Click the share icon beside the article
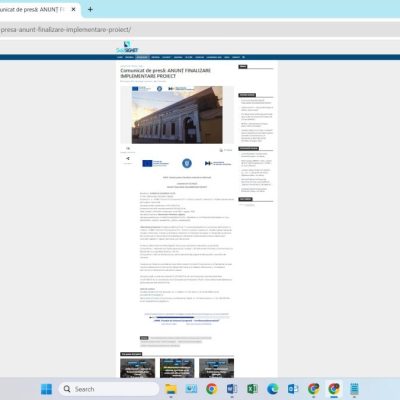The width and height of the screenshot is (400, 400). click(x=128, y=159)
